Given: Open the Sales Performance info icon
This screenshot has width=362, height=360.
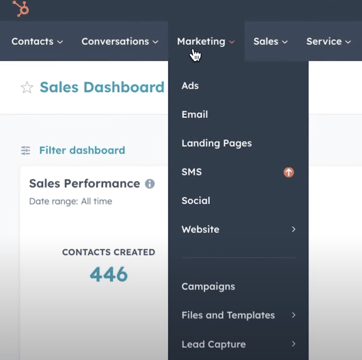Looking at the screenshot, I should (150, 184).
